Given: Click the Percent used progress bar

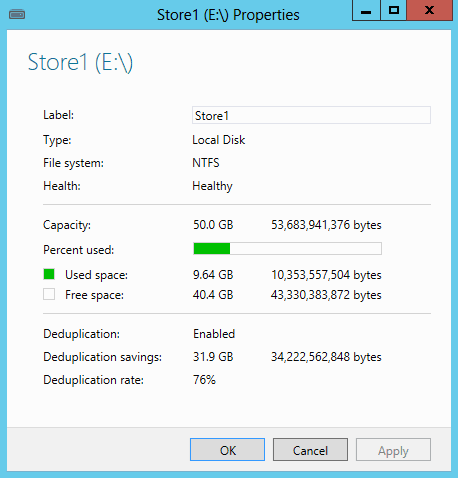Looking at the screenshot, I should tap(287, 249).
